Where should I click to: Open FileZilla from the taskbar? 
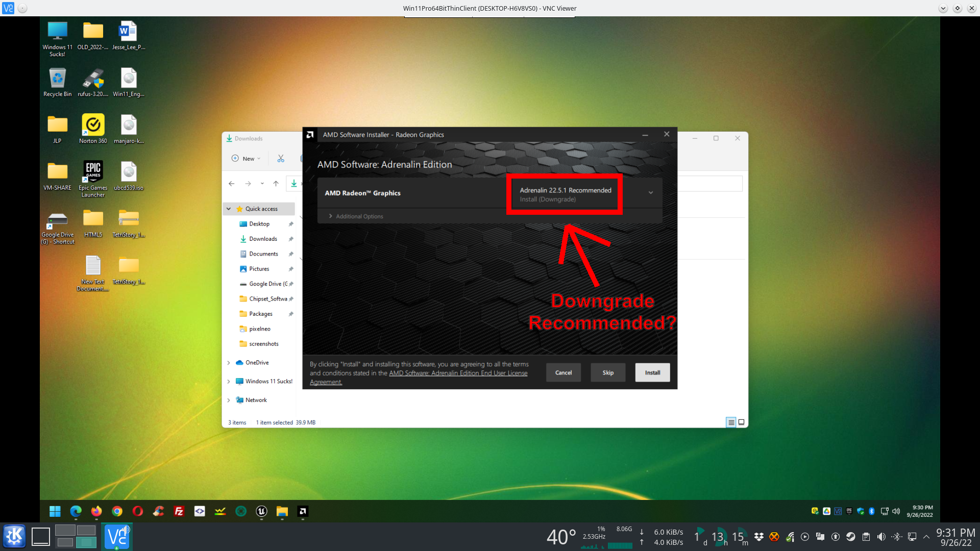(179, 511)
